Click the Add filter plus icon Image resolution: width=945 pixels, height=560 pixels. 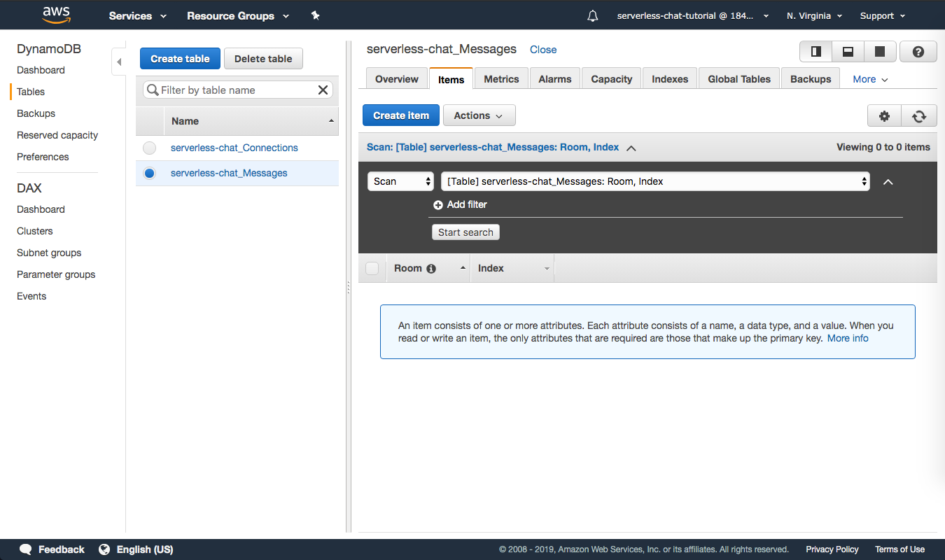tap(438, 205)
